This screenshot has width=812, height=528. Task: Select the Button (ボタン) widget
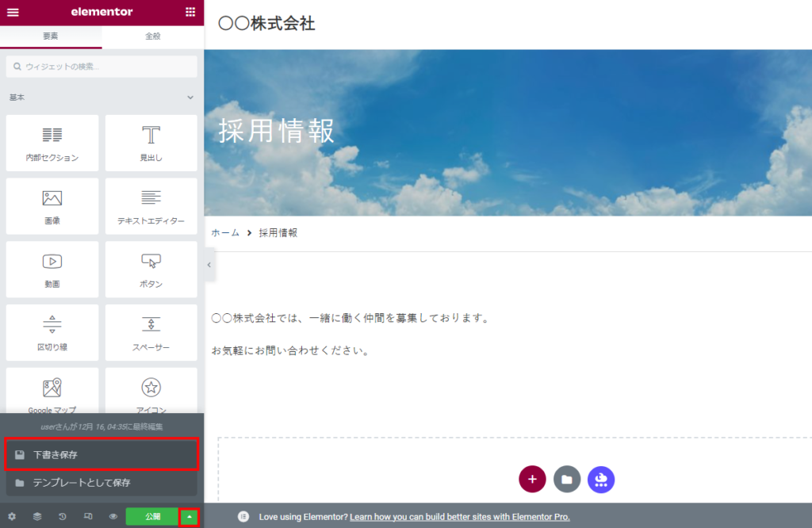point(151,270)
